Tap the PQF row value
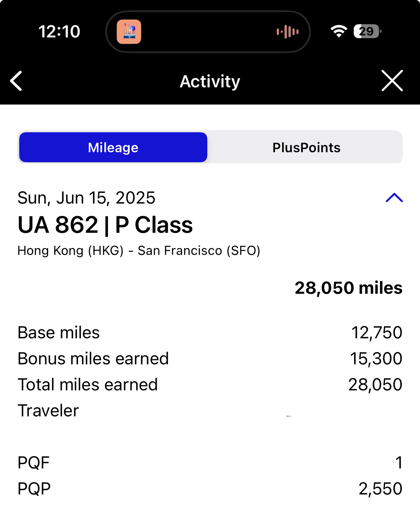The image size is (420, 508). point(399,463)
